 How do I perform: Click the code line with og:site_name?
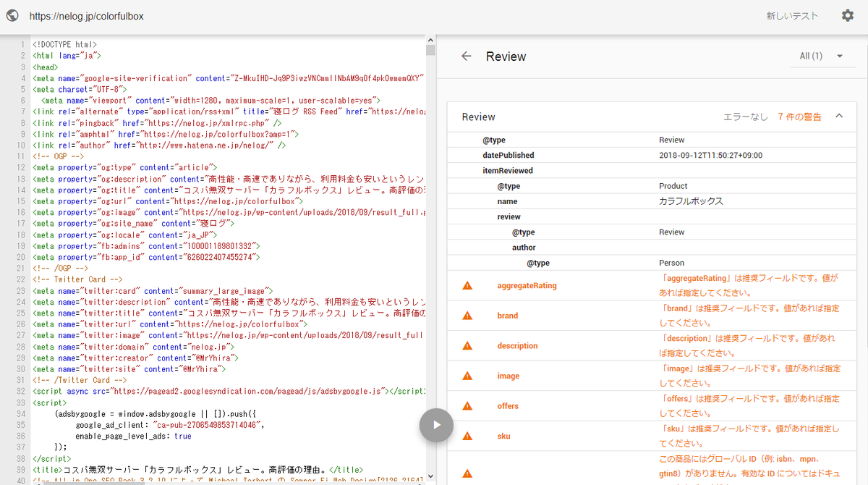(133, 224)
